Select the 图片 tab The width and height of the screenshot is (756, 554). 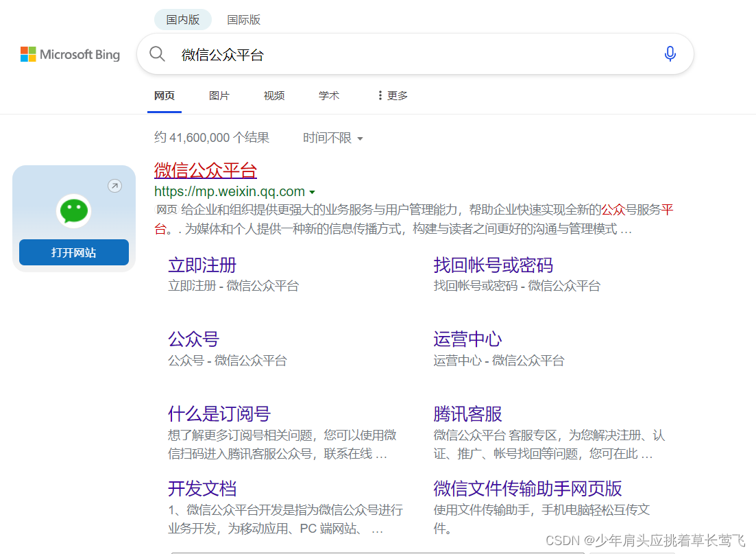coord(219,95)
